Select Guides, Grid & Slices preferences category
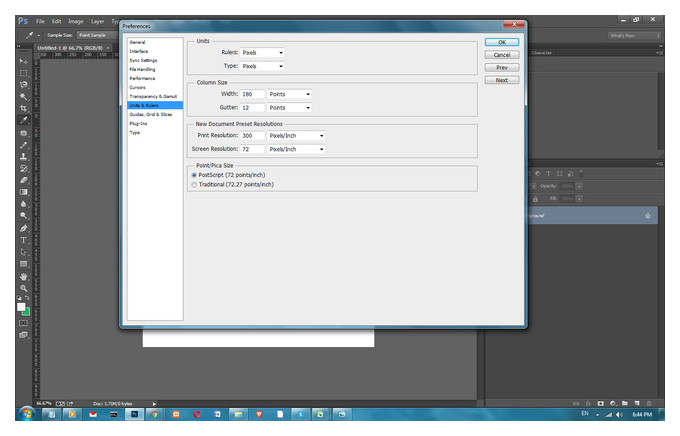The width and height of the screenshot is (680, 436). pos(150,115)
